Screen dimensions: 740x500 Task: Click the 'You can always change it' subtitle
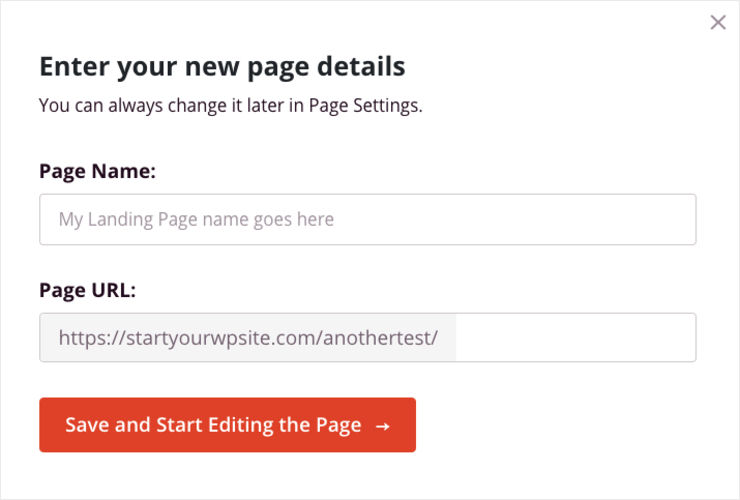click(x=230, y=105)
